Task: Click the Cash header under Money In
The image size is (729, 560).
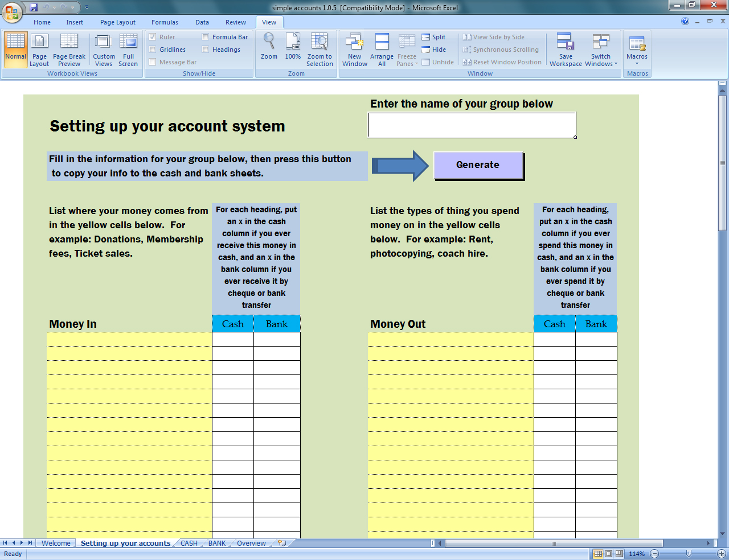Action: click(232, 324)
